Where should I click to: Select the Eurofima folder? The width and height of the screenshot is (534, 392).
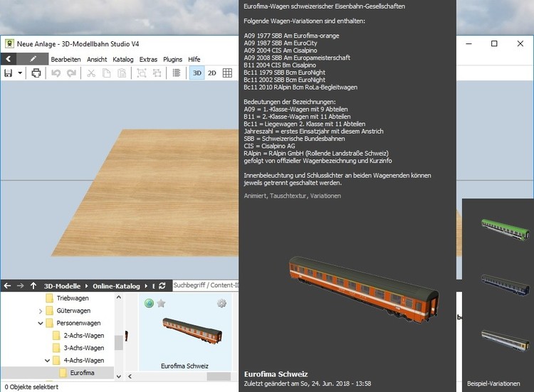[82, 373]
